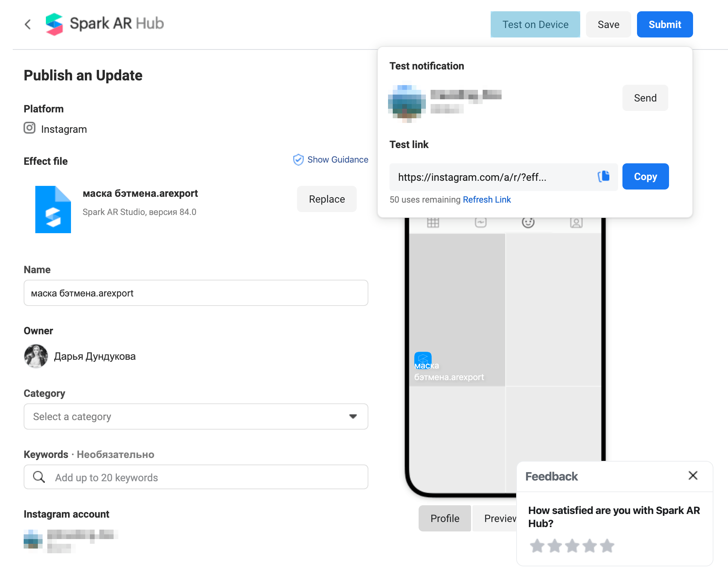The image size is (728, 582).
Task: Click the 50 uses remaining text
Action: (425, 200)
